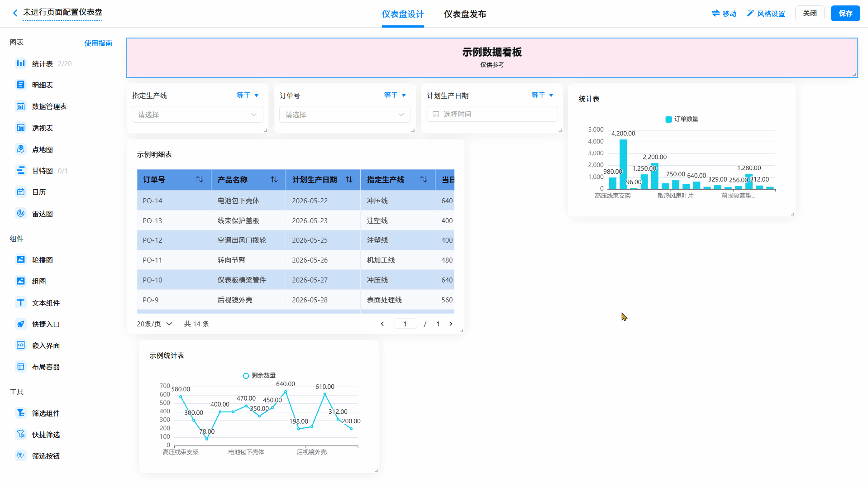Click the 转向节臂 product cell

248,260
